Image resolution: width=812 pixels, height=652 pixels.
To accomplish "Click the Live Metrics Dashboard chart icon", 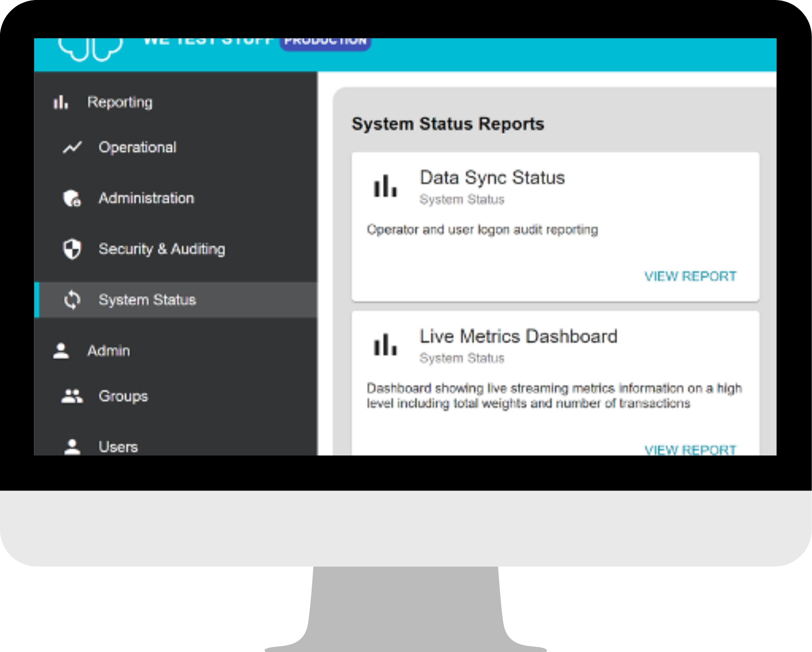I will (385, 345).
